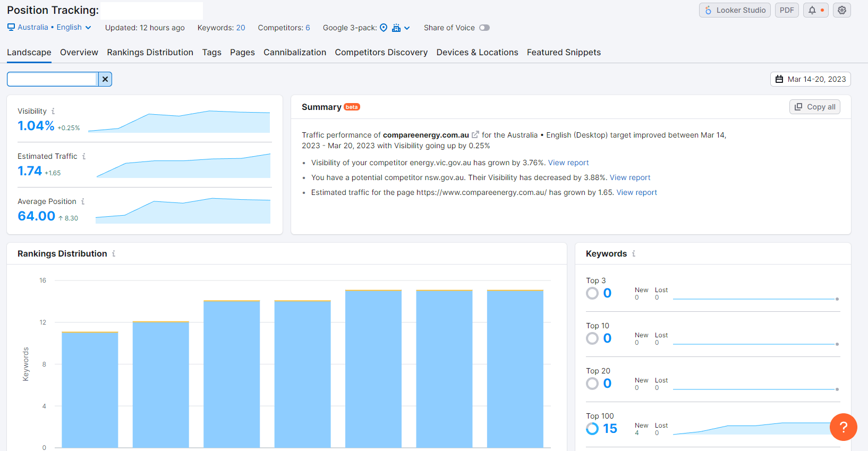Switch to Cannibalization tab
The height and width of the screenshot is (451, 868).
pyautogui.click(x=295, y=52)
